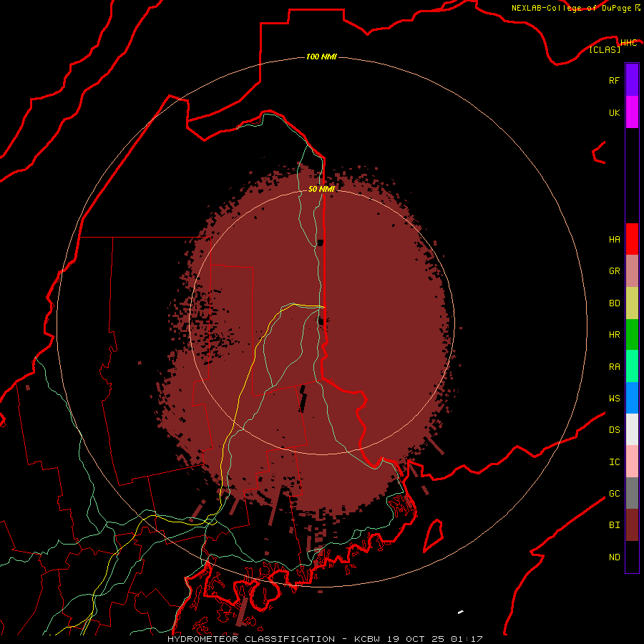Click the "RF" legend label
Image resolution: width=644 pixels, height=644 pixels.
(614, 80)
